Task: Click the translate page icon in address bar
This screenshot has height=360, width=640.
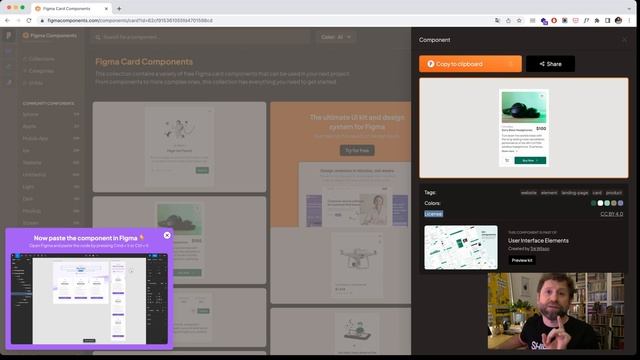Action: [497, 20]
